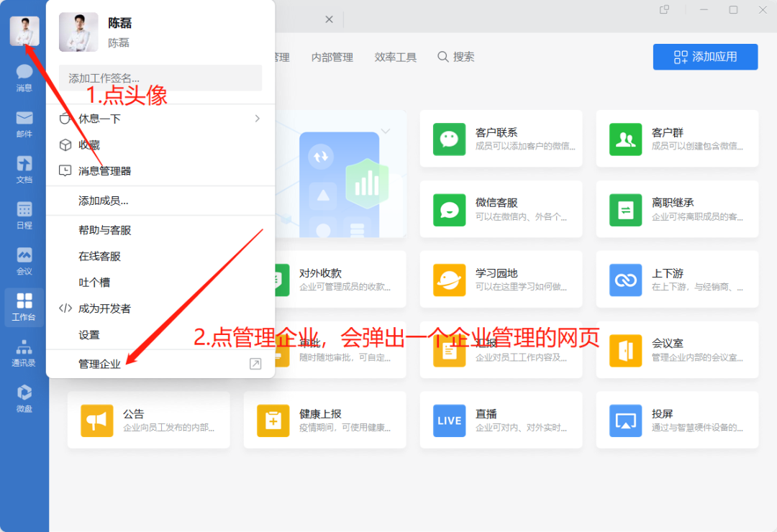777x532 pixels.
Task: Click the 会议室 description text
Action: pos(697,357)
